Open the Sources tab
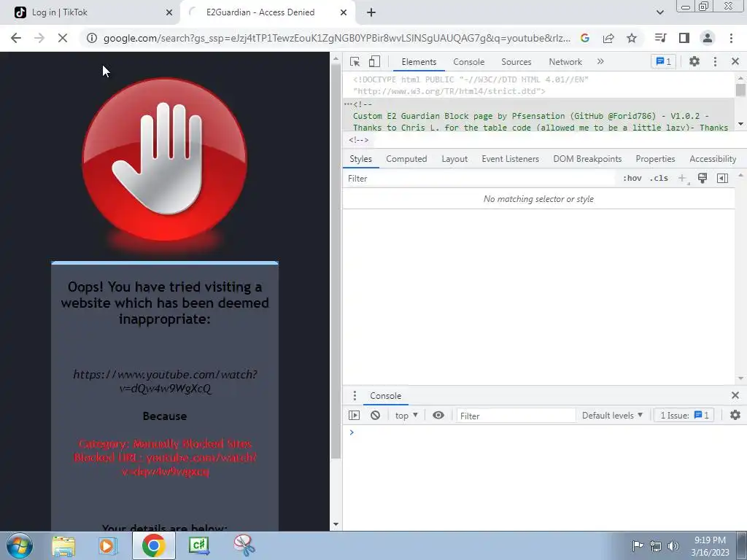The width and height of the screenshot is (747, 560). click(516, 62)
